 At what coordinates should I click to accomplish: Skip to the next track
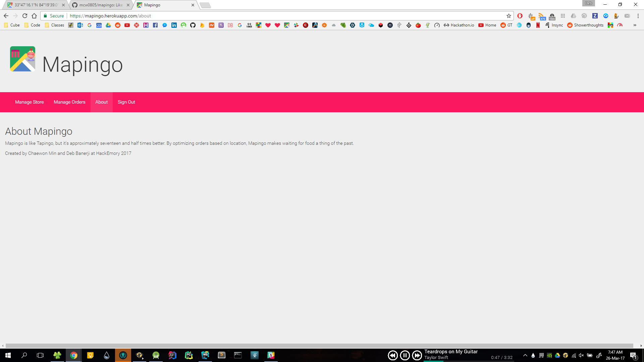[x=417, y=355]
